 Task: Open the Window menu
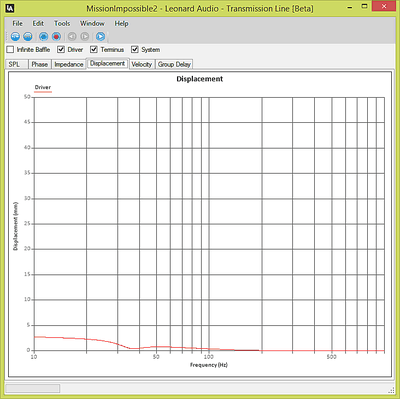click(x=92, y=23)
